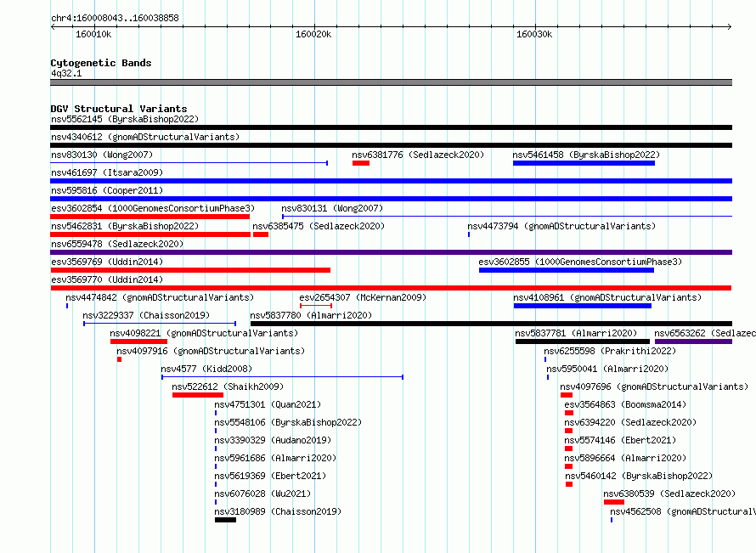Click blue bar under esv3602855
Viewport: 756px width, 553px height.
click(x=567, y=270)
